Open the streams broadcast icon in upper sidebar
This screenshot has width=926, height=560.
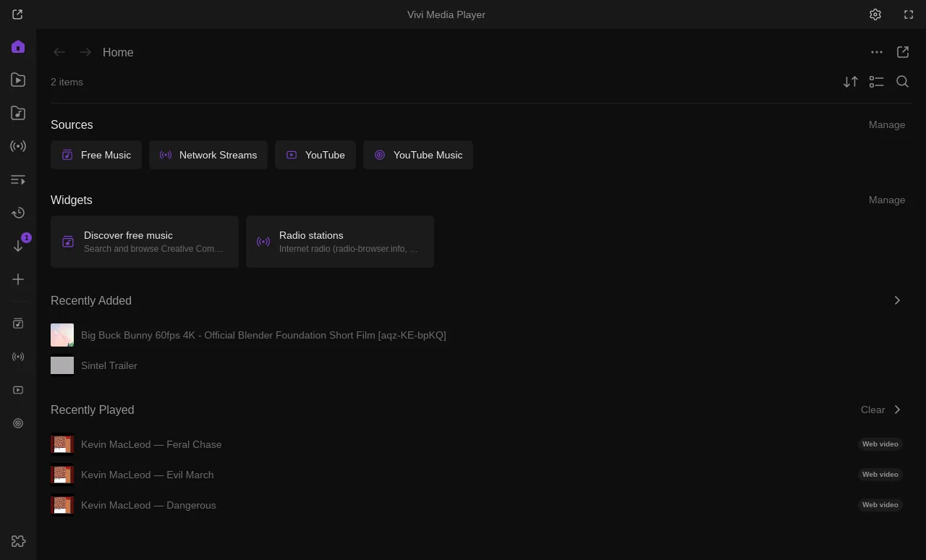tap(18, 146)
